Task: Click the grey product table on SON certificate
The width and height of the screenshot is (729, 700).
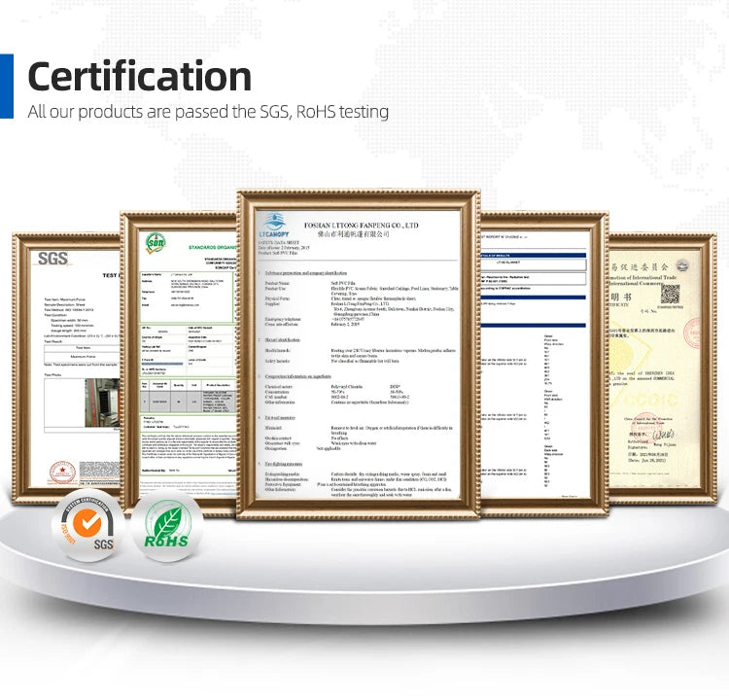Action: [x=189, y=396]
